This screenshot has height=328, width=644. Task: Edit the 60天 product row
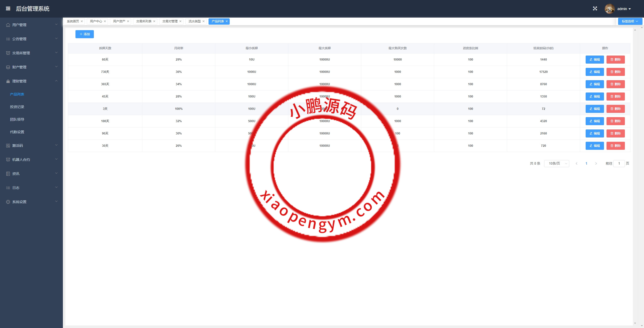[594, 60]
